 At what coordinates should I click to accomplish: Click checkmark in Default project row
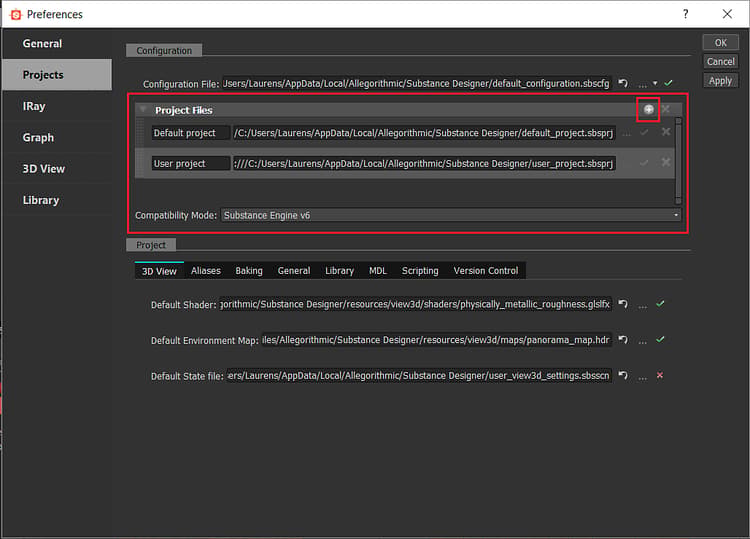pyautogui.click(x=644, y=132)
